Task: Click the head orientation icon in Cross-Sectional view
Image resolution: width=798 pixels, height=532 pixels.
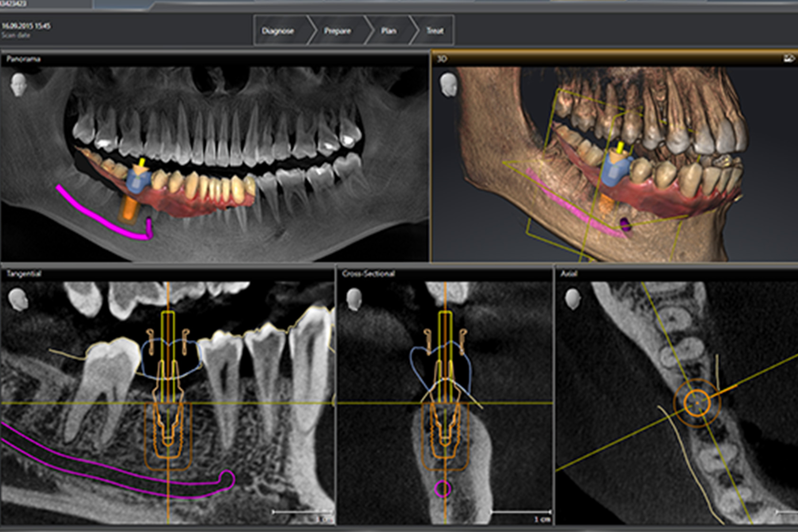Action: click(x=354, y=299)
